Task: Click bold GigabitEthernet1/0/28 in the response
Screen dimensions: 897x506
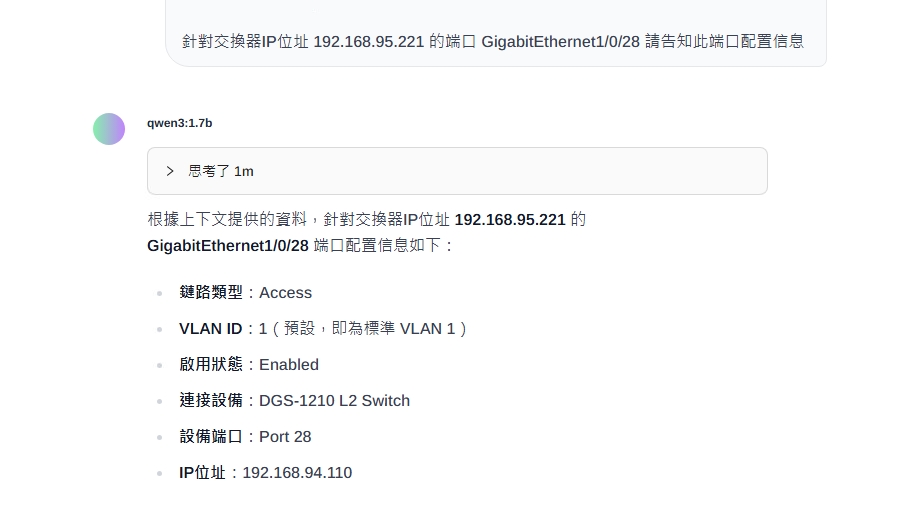Action: click(x=228, y=246)
